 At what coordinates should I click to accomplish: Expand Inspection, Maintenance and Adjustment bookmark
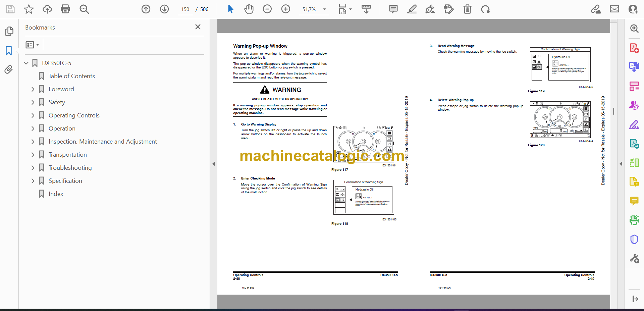tap(33, 142)
